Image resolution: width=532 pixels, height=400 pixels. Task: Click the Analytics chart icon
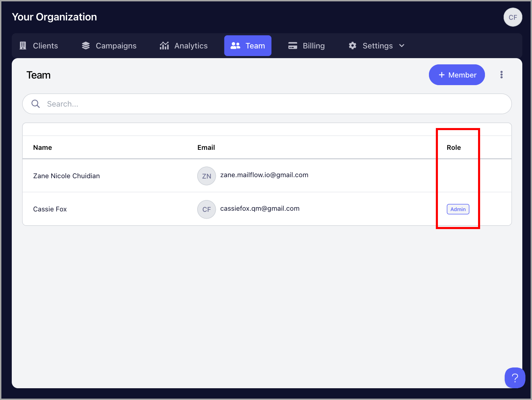(164, 46)
